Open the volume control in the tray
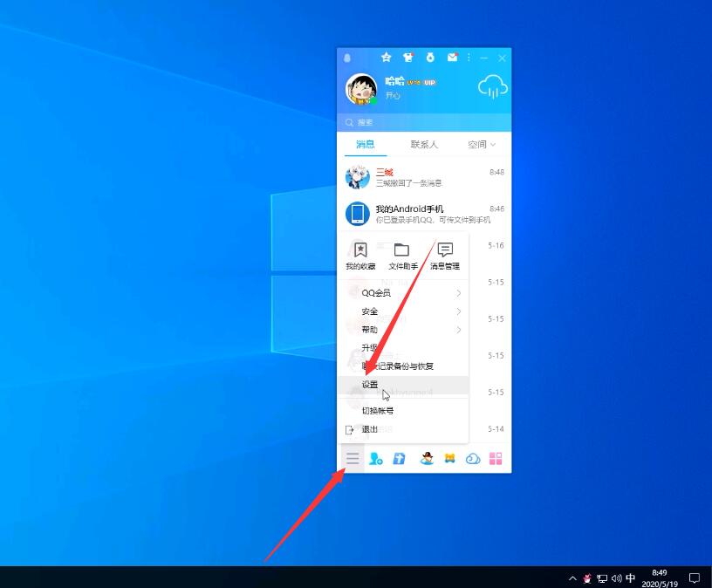The image size is (712, 588). (616, 578)
